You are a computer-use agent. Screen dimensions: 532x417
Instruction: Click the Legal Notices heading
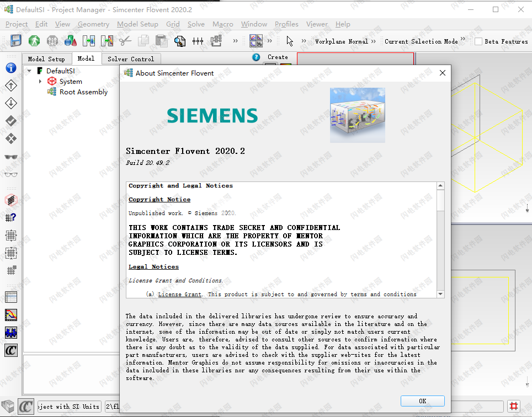(154, 267)
